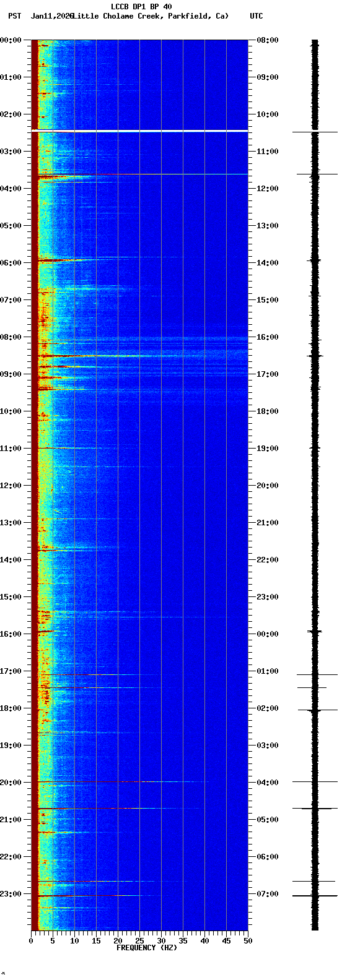Pick the "08:00" label on the UTC axis
The height and width of the screenshot is (980, 342).
point(268,40)
